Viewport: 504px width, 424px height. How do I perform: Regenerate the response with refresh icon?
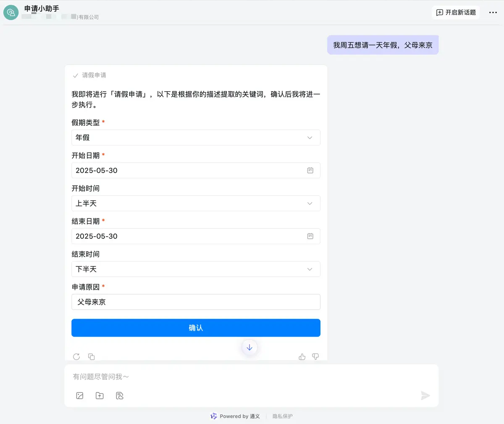pos(76,357)
